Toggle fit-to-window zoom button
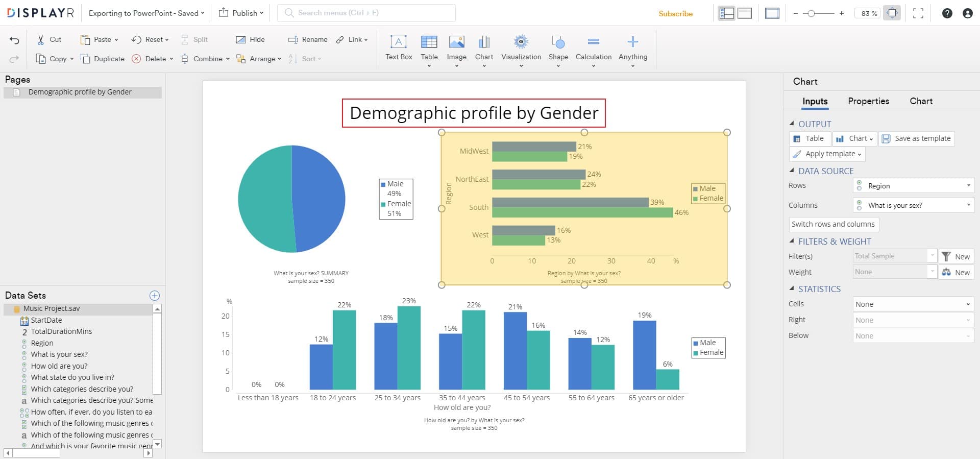Screen dimensions: 980x459 [892, 13]
